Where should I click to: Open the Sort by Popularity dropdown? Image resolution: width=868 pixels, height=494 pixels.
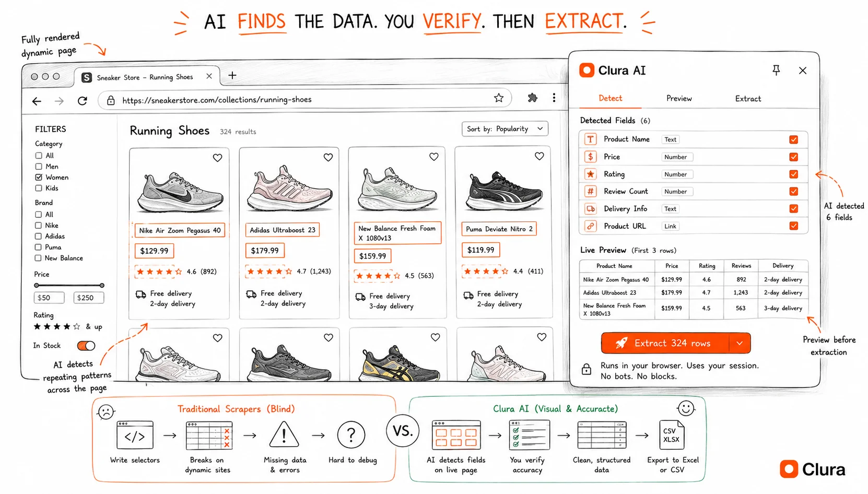(x=505, y=129)
